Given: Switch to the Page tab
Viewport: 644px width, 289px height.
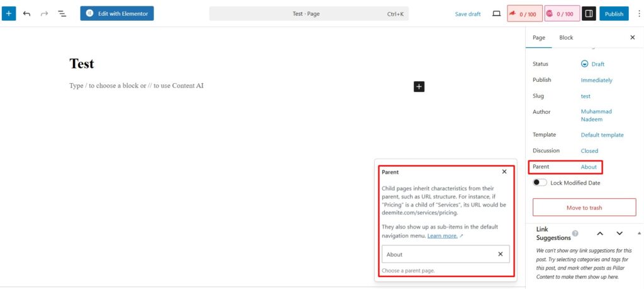Looking at the screenshot, I should coord(539,37).
